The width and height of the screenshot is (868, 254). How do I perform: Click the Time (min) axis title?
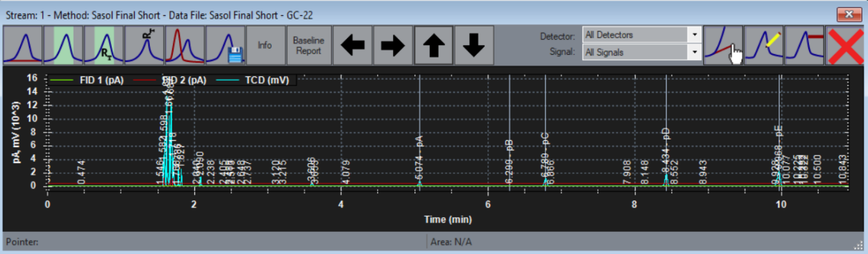(448, 220)
